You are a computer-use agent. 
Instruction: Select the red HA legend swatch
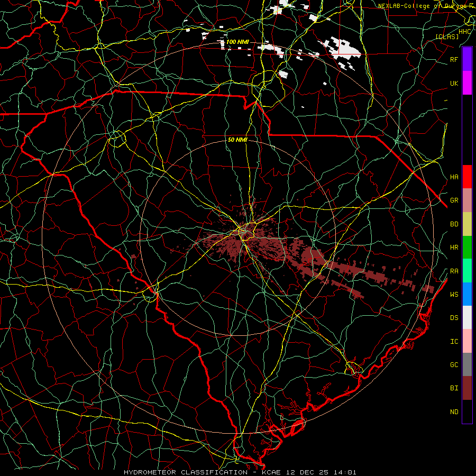click(467, 177)
